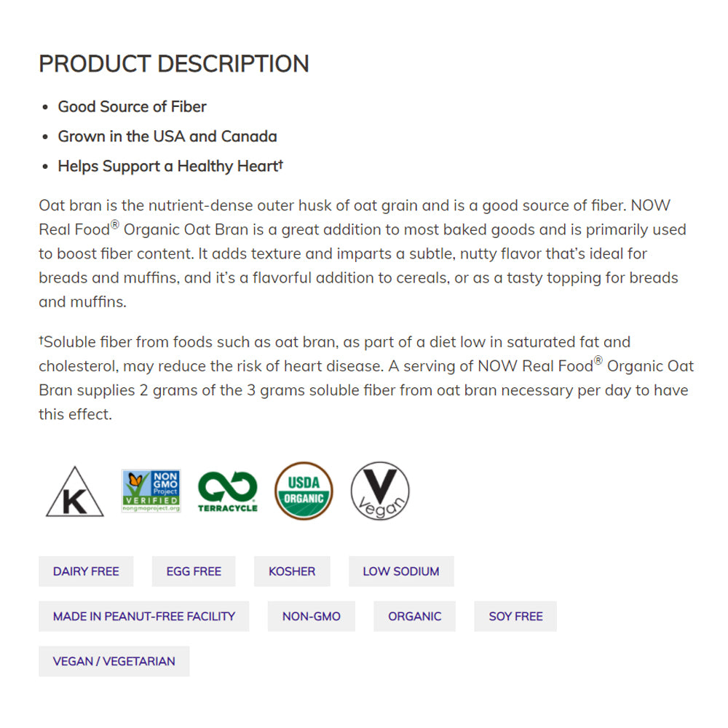Click the Grown in the USA and Canada bullet
728x728 pixels.
click(x=167, y=137)
